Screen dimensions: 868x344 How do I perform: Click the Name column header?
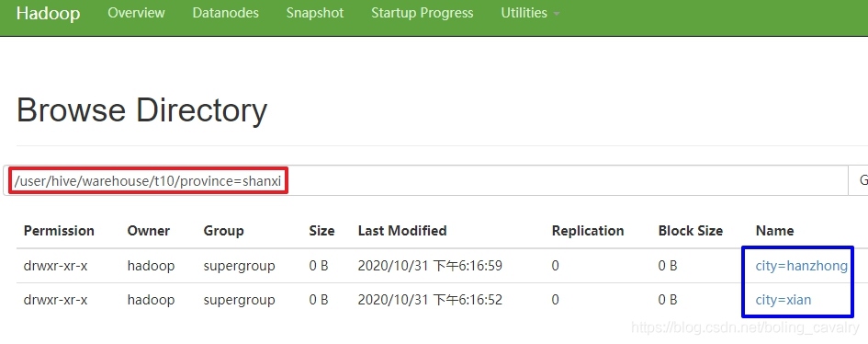pos(774,231)
